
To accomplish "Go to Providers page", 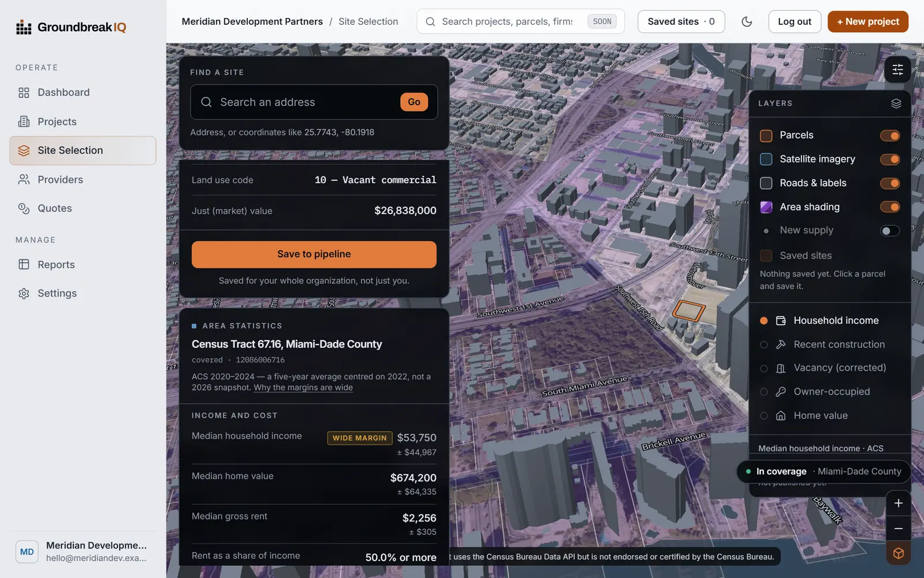I will pyautogui.click(x=83, y=179).
